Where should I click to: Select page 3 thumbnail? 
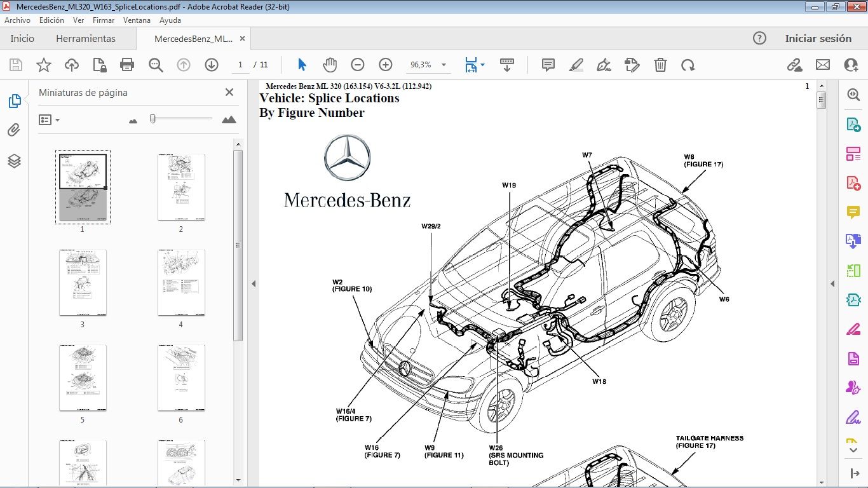[83, 281]
